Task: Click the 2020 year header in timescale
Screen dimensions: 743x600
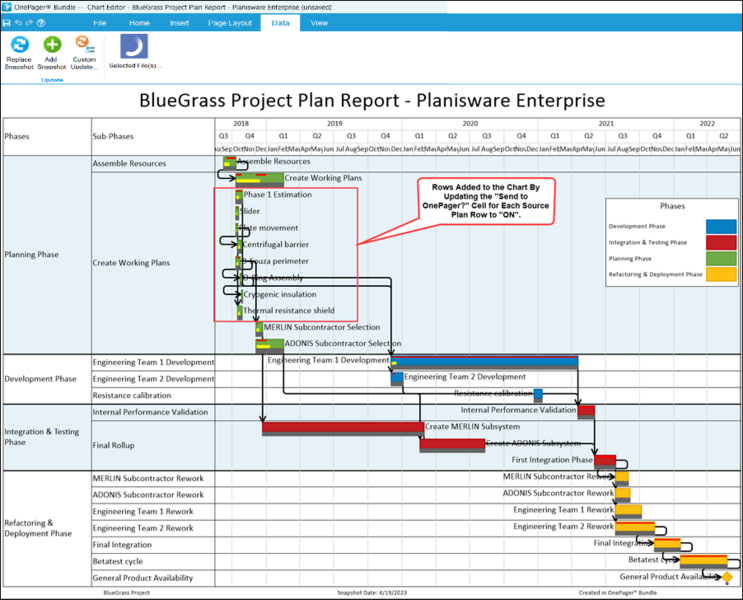Action: point(470,124)
